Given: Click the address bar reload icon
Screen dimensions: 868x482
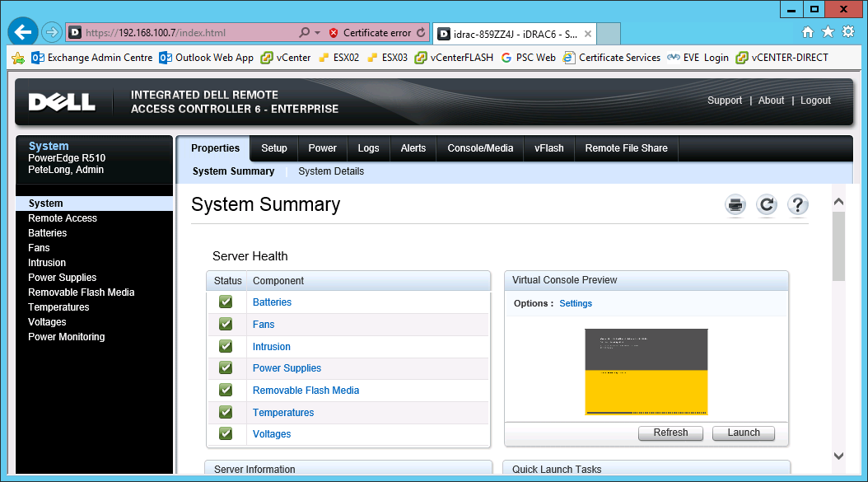Looking at the screenshot, I should [x=422, y=33].
